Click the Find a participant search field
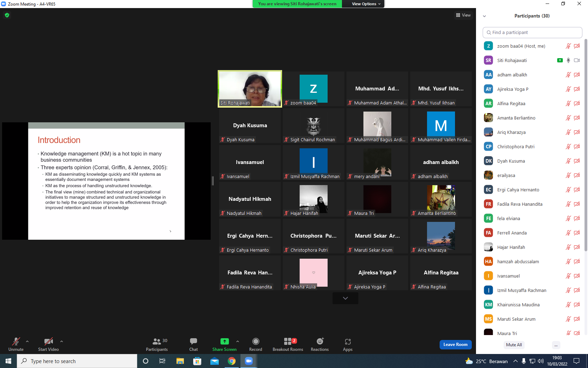The width and height of the screenshot is (588, 368). 532,32
